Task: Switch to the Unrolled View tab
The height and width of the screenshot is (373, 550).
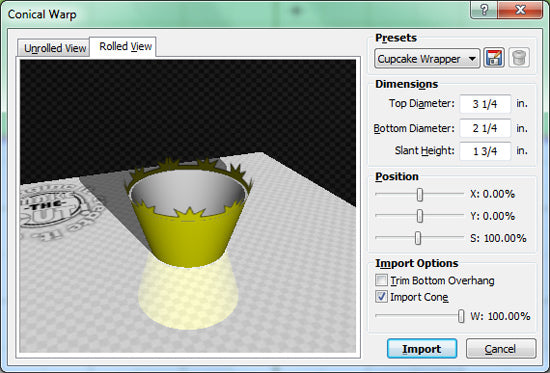Action: click(54, 48)
